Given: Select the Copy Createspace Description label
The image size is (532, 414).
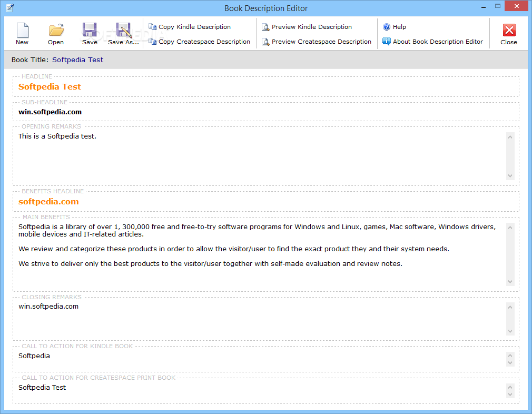Looking at the screenshot, I should [204, 42].
